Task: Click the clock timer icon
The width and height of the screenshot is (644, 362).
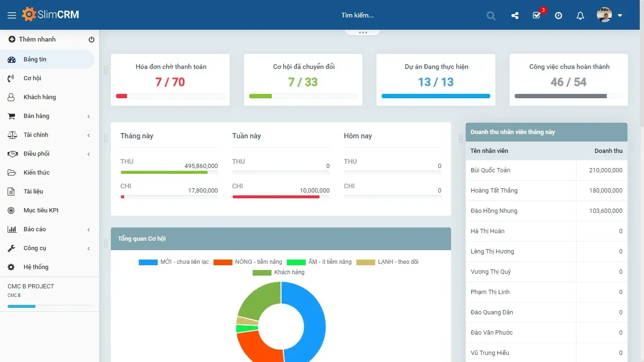Action: [x=559, y=16]
